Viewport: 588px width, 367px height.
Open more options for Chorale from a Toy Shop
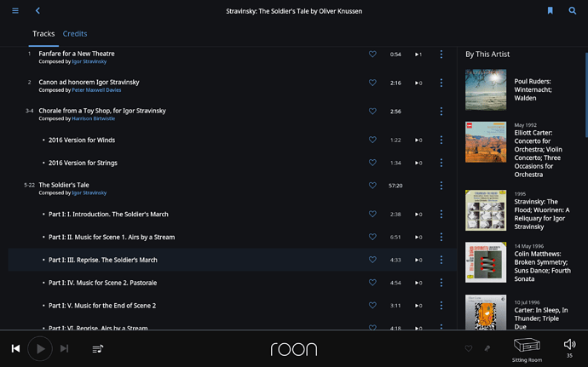[x=441, y=111]
